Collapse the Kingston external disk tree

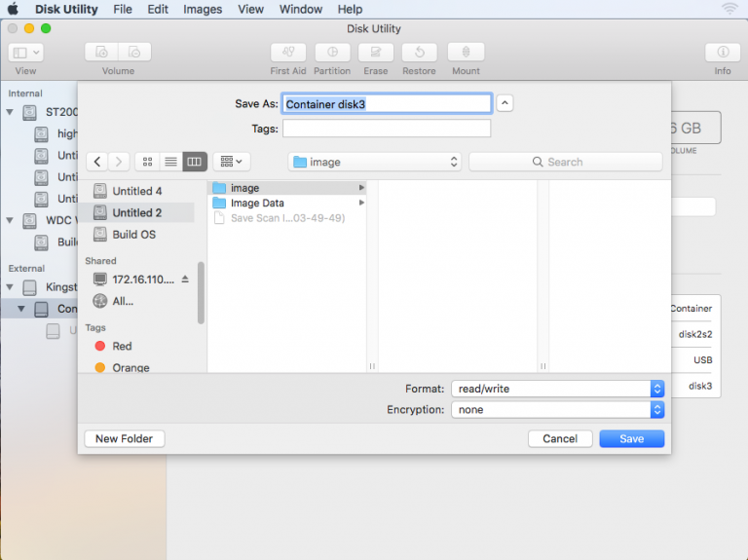10,287
